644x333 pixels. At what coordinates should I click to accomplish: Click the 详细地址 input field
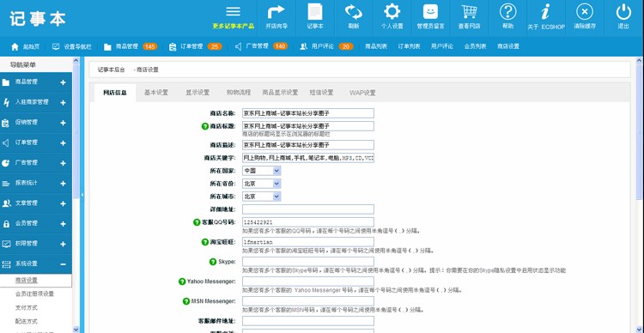click(308, 209)
